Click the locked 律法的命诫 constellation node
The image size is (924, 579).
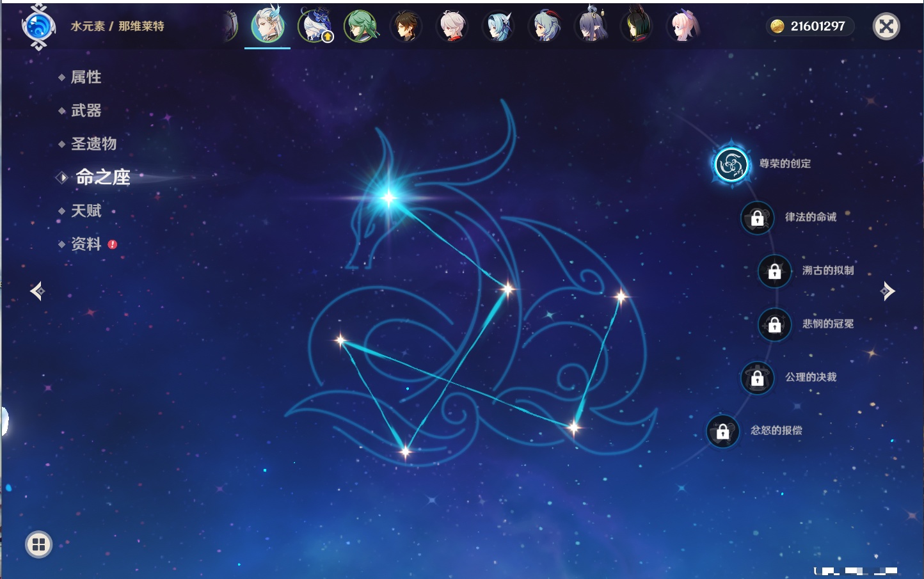point(757,218)
